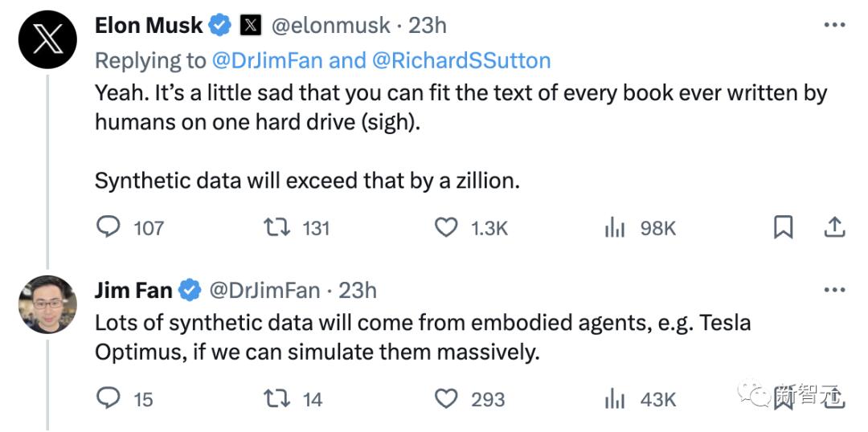The image size is (868, 432).
Task: Open Jim Fan's profile photo
Action: click(x=47, y=305)
